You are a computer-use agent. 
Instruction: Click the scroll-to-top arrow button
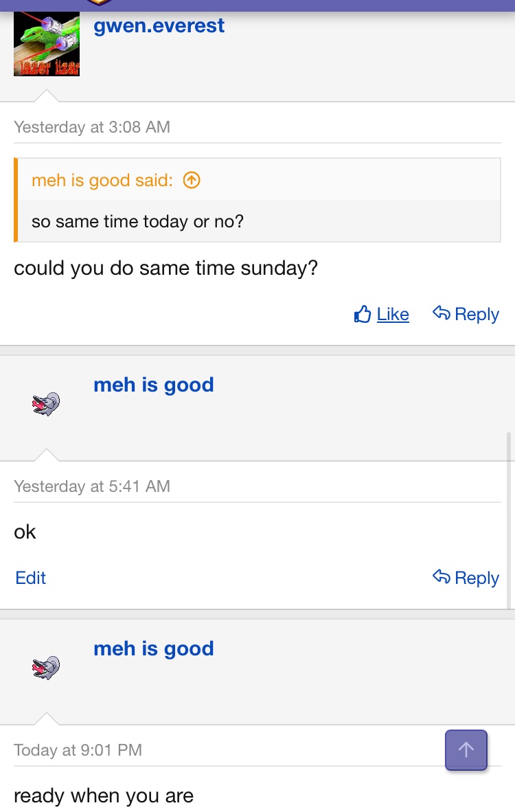coord(466,749)
